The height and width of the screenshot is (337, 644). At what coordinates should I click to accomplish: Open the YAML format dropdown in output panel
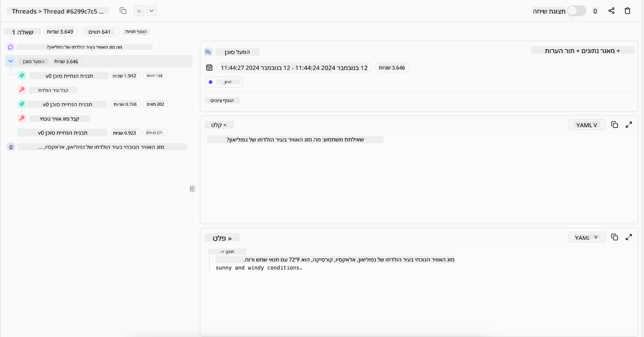click(x=587, y=238)
